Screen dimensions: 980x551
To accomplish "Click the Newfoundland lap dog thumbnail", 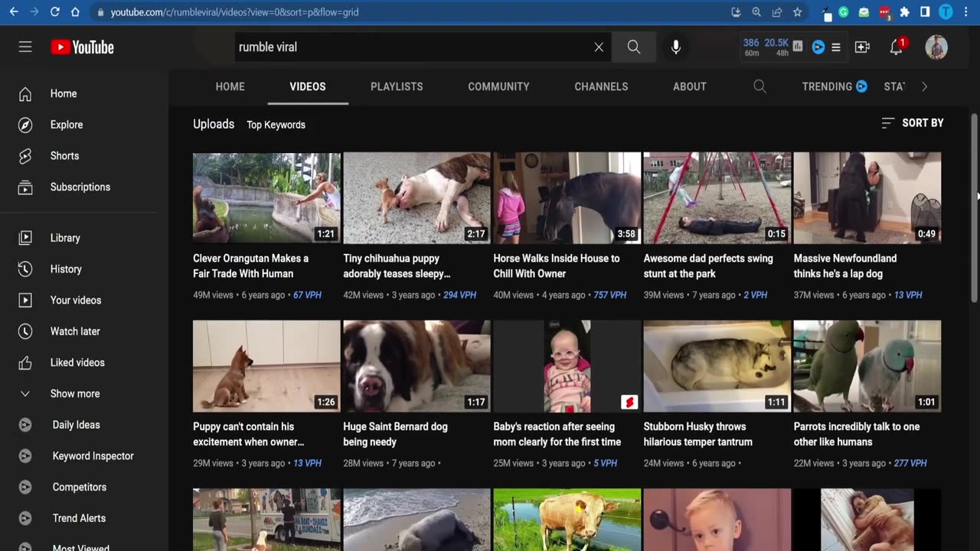I will [x=867, y=197].
